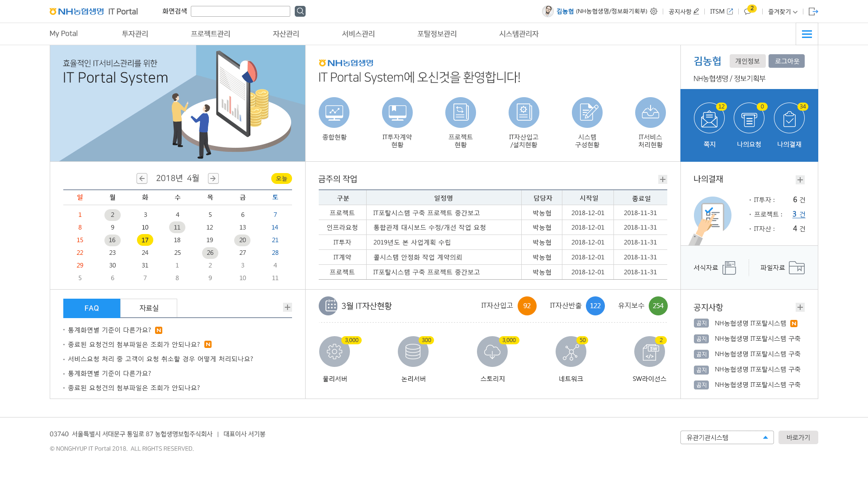Click the user profile avatar

548,11
